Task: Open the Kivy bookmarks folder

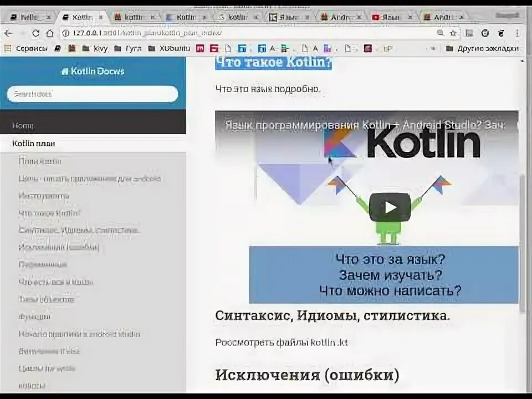Action: [95, 49]
